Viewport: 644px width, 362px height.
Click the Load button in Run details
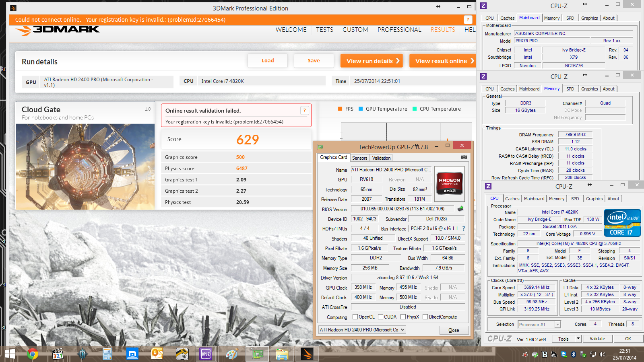(x=268, y=61)
